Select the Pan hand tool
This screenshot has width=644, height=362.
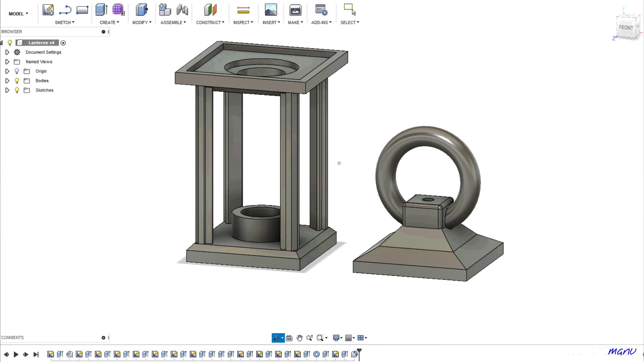click(x=300, y=338)
